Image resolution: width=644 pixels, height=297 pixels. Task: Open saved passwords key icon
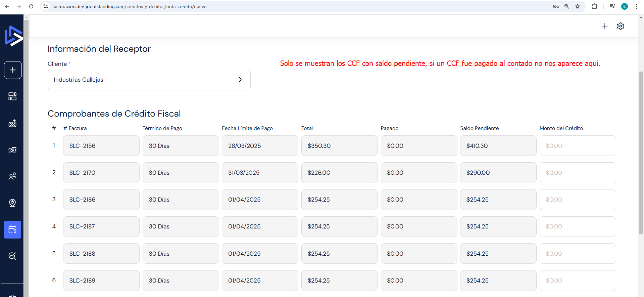click(556, 6)
